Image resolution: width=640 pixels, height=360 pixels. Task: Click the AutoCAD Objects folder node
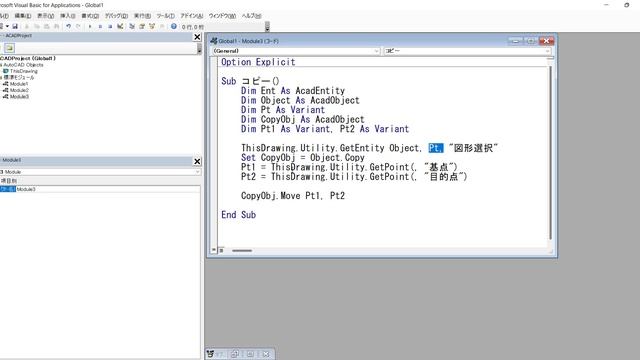[x=23, y=64]
